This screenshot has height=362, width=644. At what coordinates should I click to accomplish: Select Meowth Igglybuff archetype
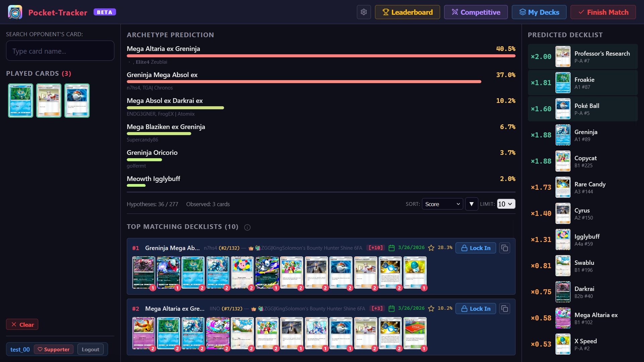coord(154,179)
